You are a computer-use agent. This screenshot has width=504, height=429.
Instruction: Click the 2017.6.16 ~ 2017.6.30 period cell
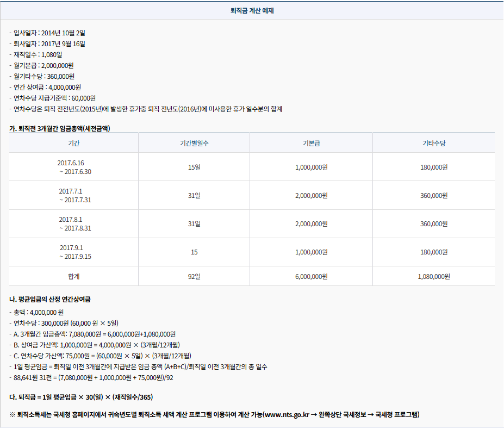point(73,167)
